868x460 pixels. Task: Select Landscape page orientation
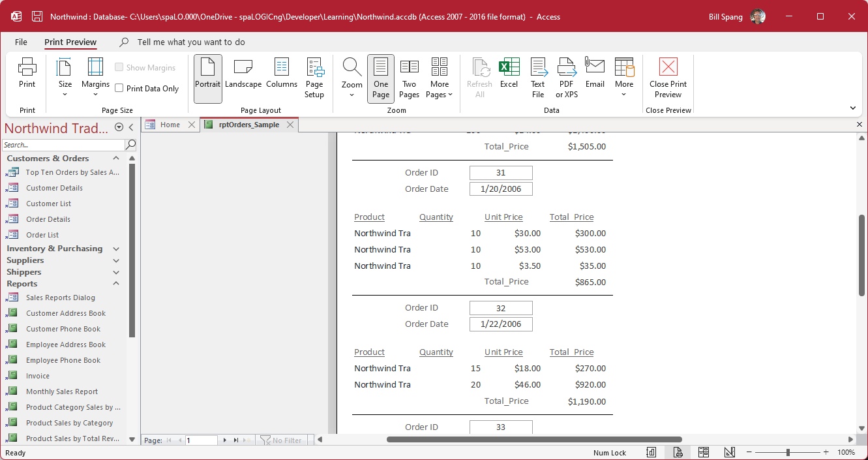(x=243, y=73)
